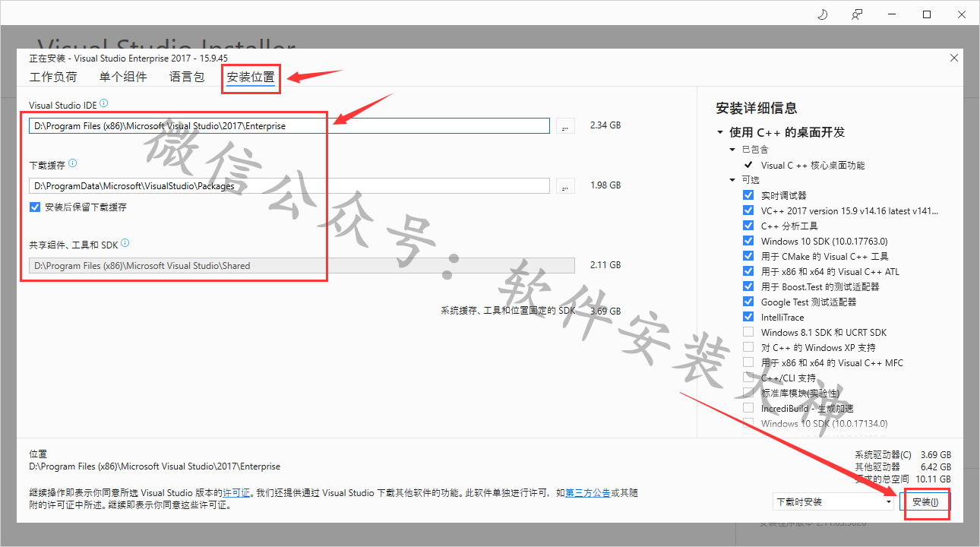The image size is (980, 547).
Task: Check 对 C++ 的 Windows XP 支持
Action: (748, 347)
